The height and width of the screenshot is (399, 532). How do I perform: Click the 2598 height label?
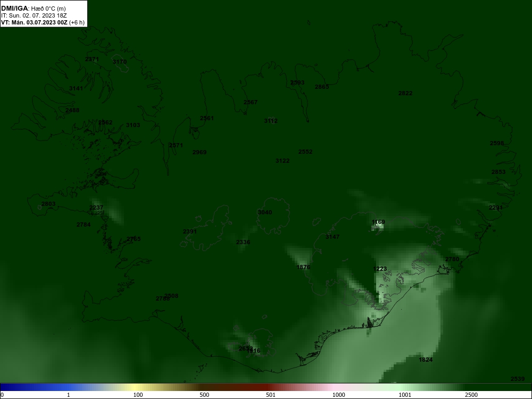[497, 144]
